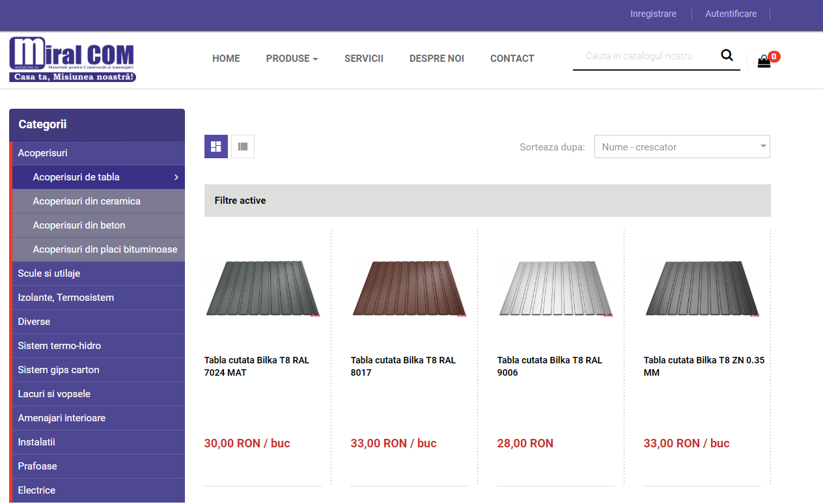Image resolution: width=823 pixels, height=504 pixels.
Task: Select Acoperisuri din beton subcategory
Action: (x=98, y=225)
